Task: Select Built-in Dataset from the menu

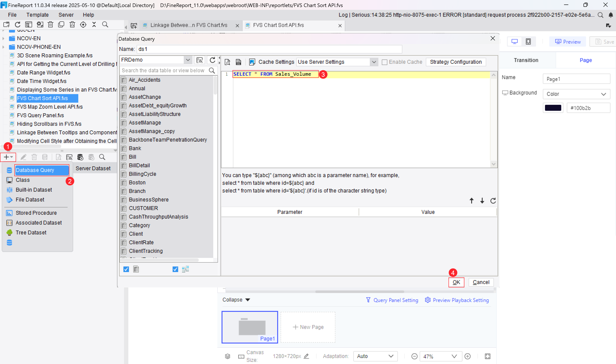Action: click(34, 190)
